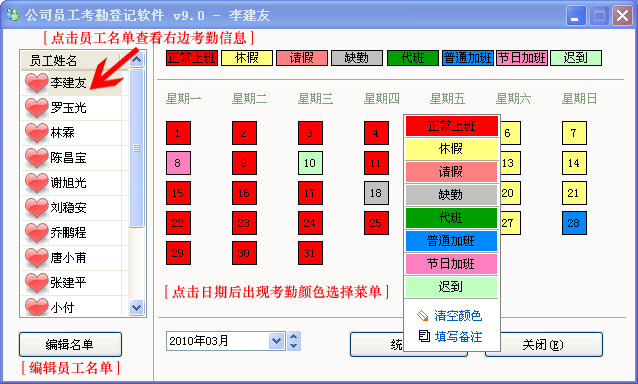Pick 迟到 from the attendance menu

[x=451, y=287]
